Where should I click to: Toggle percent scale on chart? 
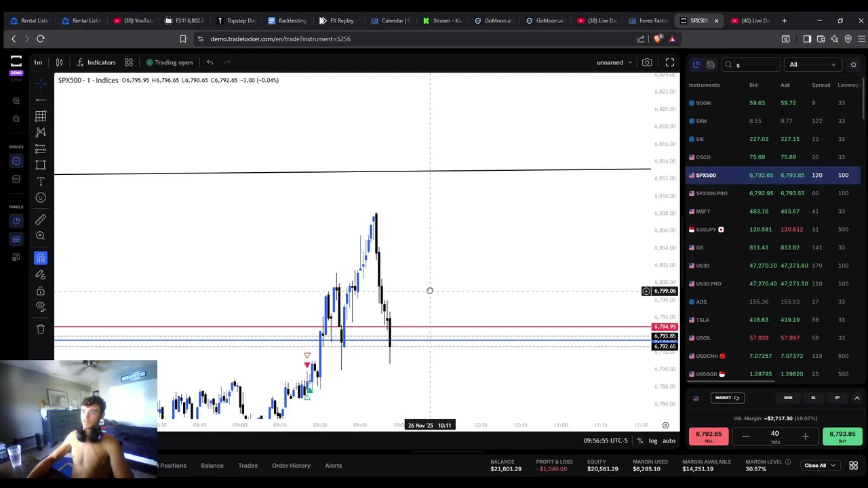[x=639, y=441]
